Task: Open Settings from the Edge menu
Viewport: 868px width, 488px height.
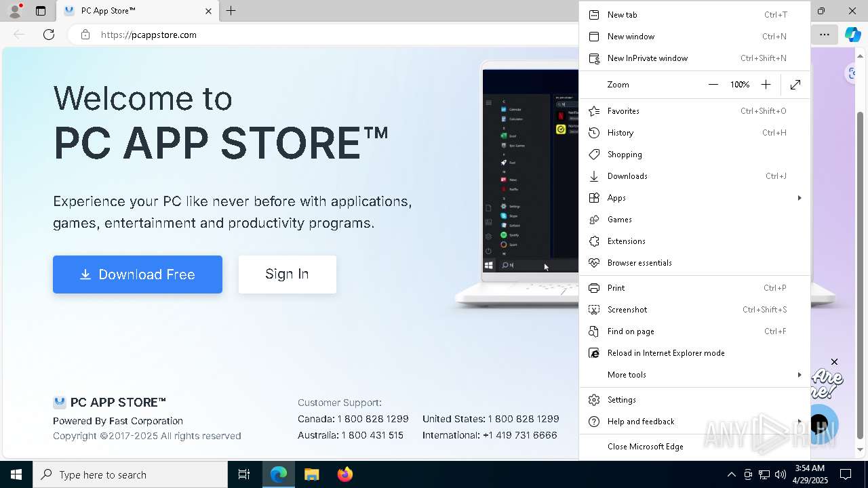Action: point(694,400)
